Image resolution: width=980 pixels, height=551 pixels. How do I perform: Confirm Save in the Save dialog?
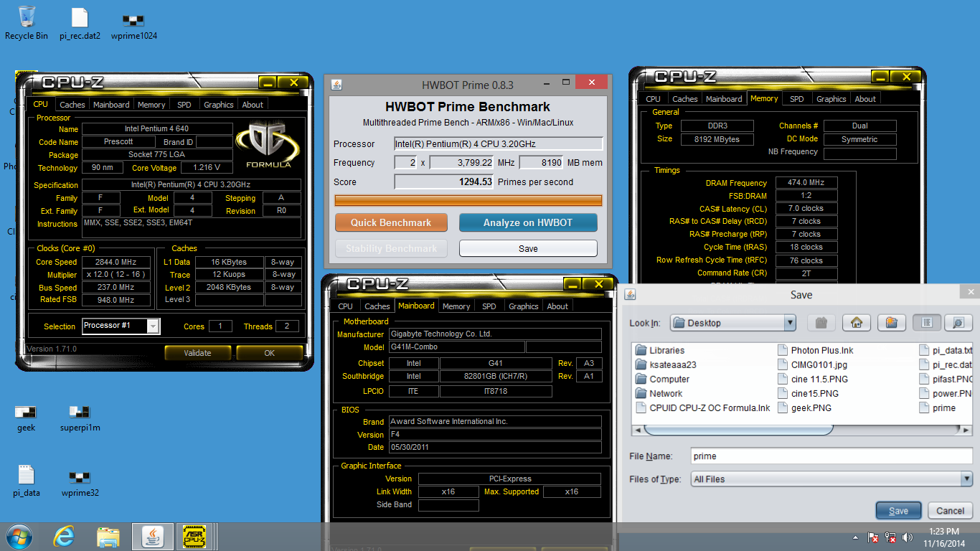coord(898,511)
